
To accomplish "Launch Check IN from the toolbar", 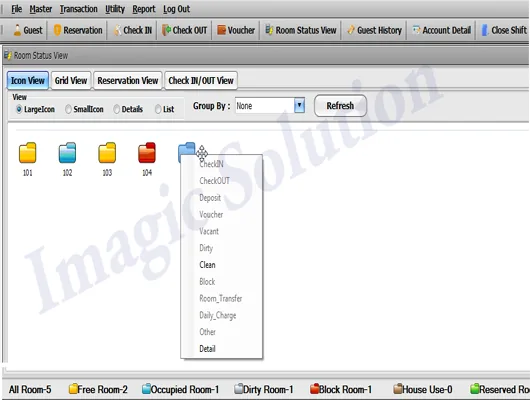I will click(133, 30).
